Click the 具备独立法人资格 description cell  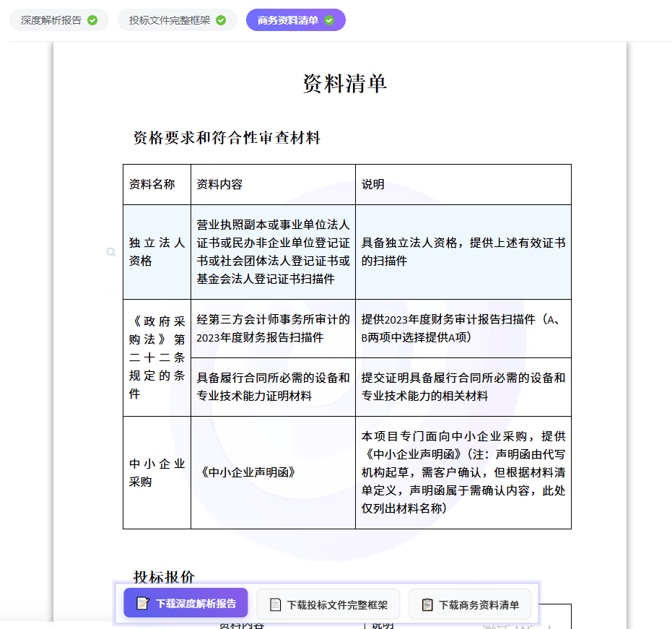click(x=463, y=252)
